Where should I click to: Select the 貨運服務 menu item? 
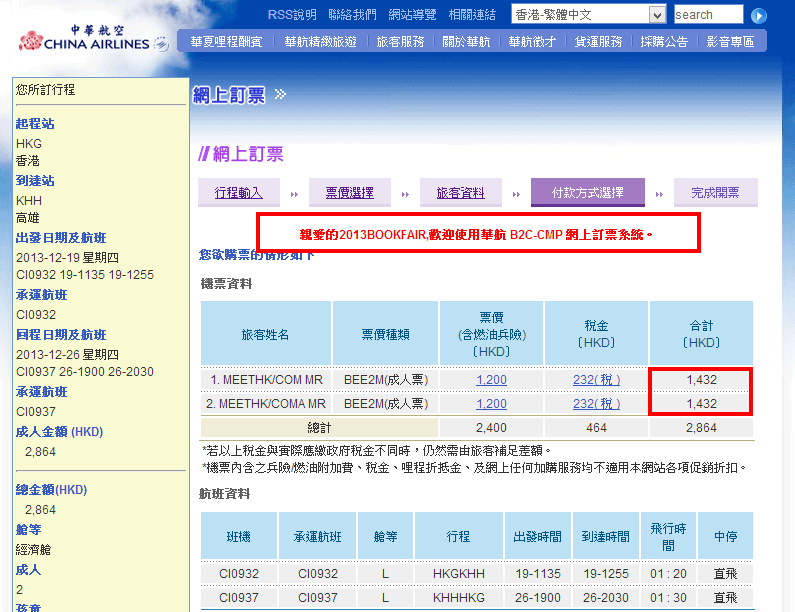click(598, 42)
